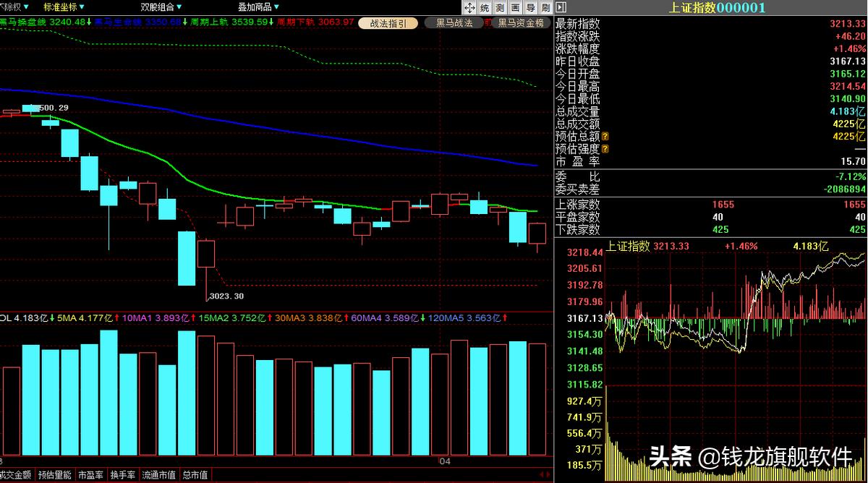868x483 pixels.
Task: Click the 昨日收盘 value 3167.13
Action: [848, 61]
